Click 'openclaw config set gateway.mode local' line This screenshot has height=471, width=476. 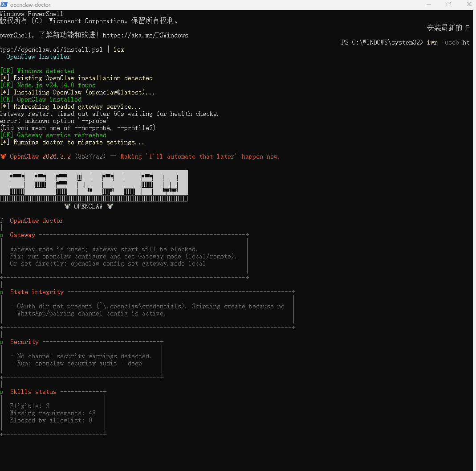point(138,264)
